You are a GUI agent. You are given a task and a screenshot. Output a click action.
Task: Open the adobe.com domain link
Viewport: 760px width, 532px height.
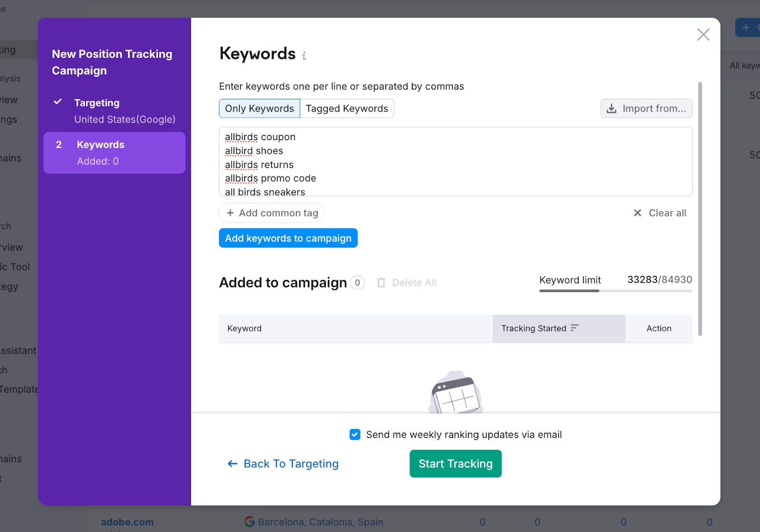click(127, 522)
